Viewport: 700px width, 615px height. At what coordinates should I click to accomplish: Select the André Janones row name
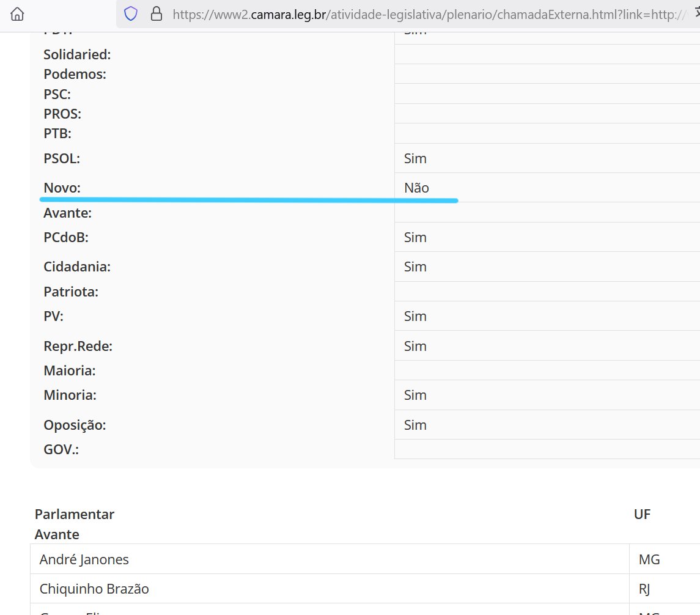coord(84,559)
